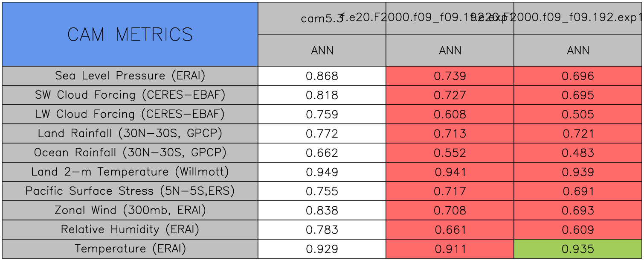Click the white cell with value 0.868
The height and width of the screenshot is (261, 644).
(x=322, y=76)
